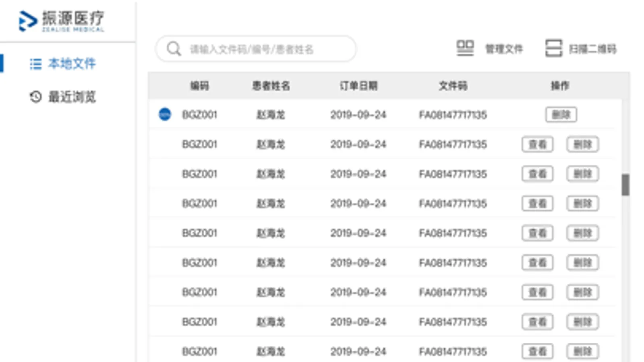Click 查看 in the second table row
644x362 pixels.
537,144
